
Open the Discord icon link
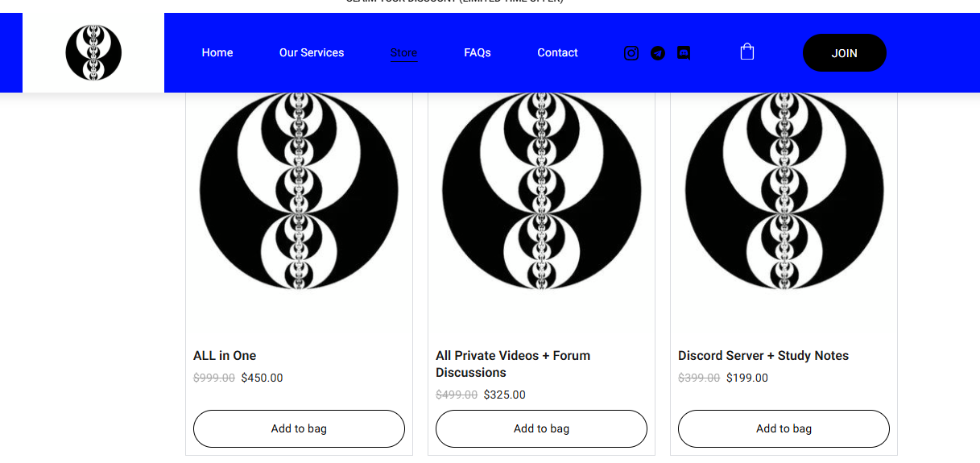tap(684, 53)
